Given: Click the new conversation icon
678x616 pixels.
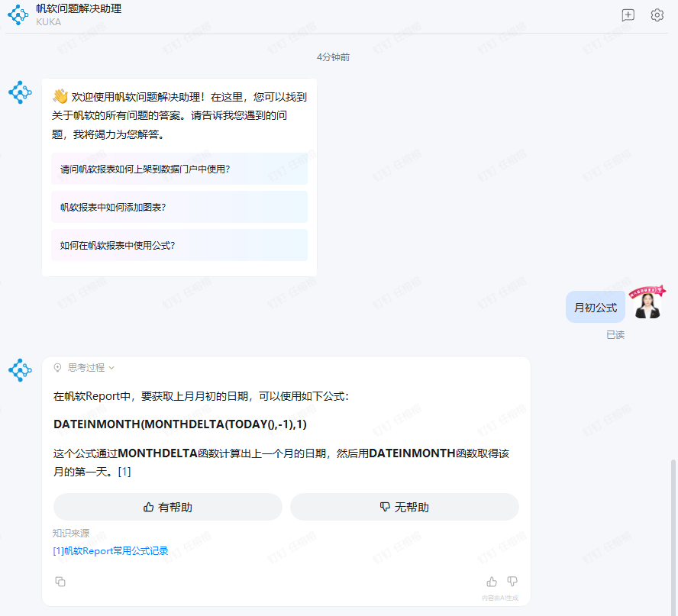Looking at the screenshot, I should [628, 15].
